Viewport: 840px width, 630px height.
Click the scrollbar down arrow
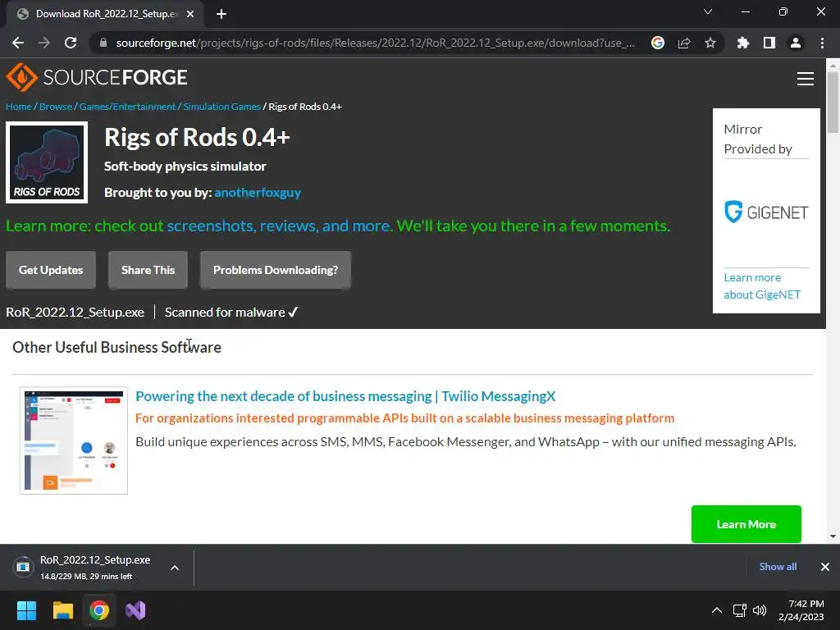click(833, 536)
